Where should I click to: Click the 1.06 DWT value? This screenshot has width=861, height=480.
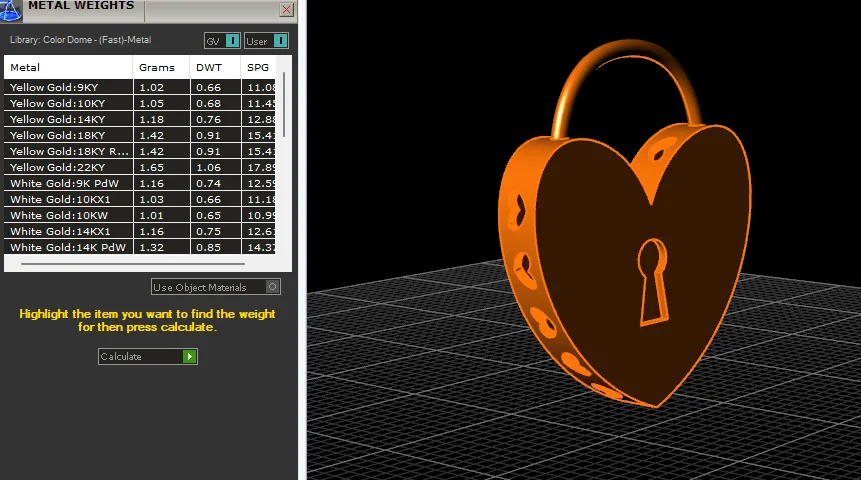[209, 167]
